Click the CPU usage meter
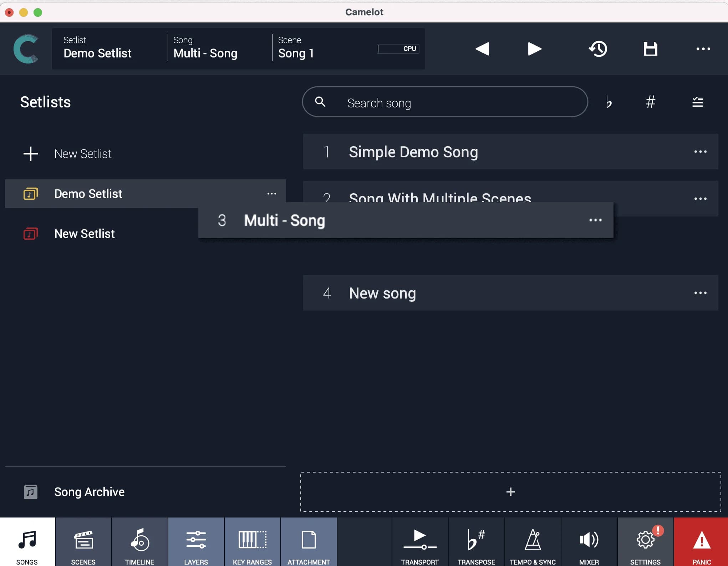Image resolution: width=728 pixels, height=566 pixels. [398, 49]
